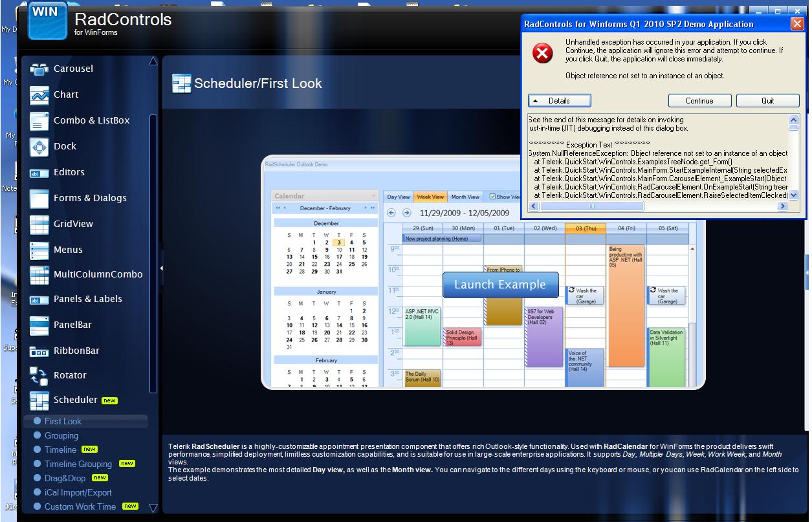Viewport: 812px width, 522px height.
Task: Switch to Month View tab in preview
Action: [x=465, y=197]
